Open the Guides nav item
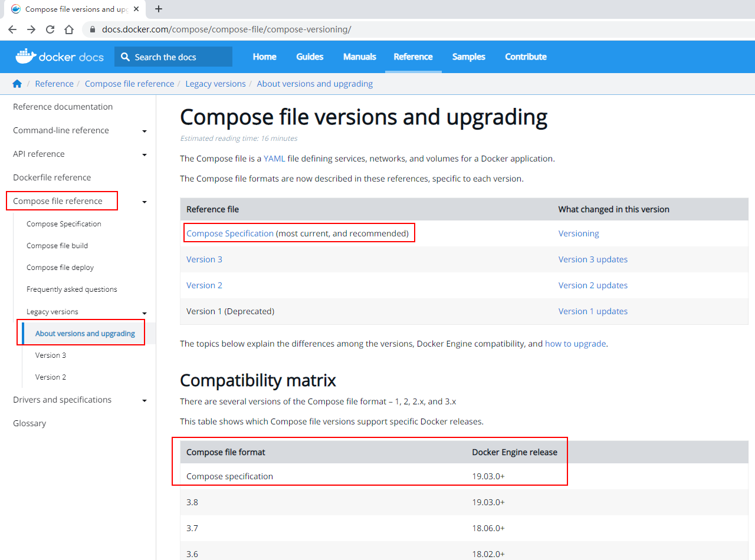 [310, 57]
